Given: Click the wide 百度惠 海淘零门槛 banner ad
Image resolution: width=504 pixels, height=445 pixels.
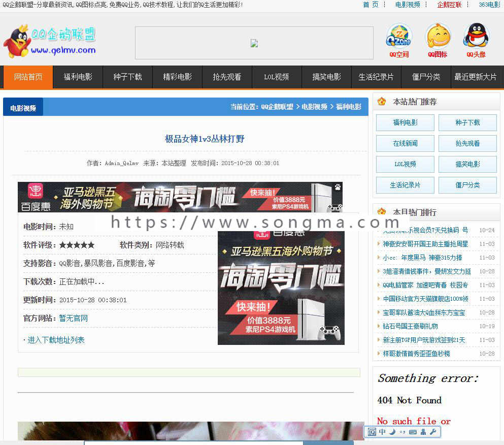Looking at the screenshot, I should click(180, 197).
